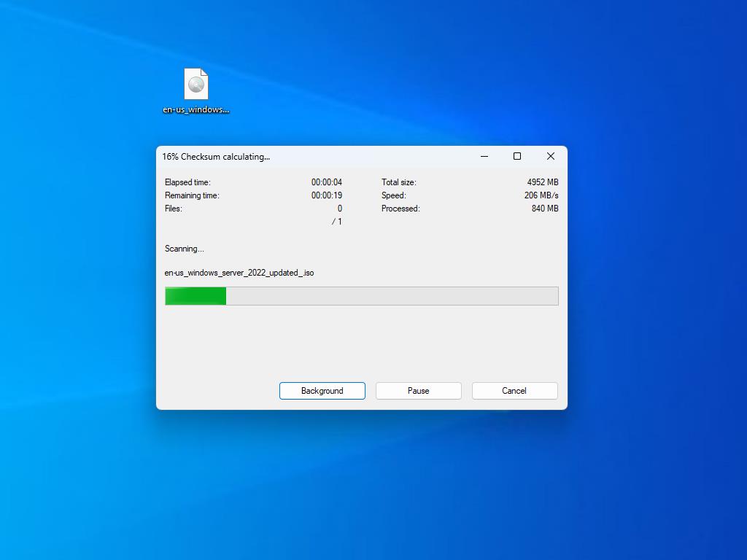Close the checksum calculating dialog
Image resolution: width=747 pixels, height=560 pixels.
[551, 156]
